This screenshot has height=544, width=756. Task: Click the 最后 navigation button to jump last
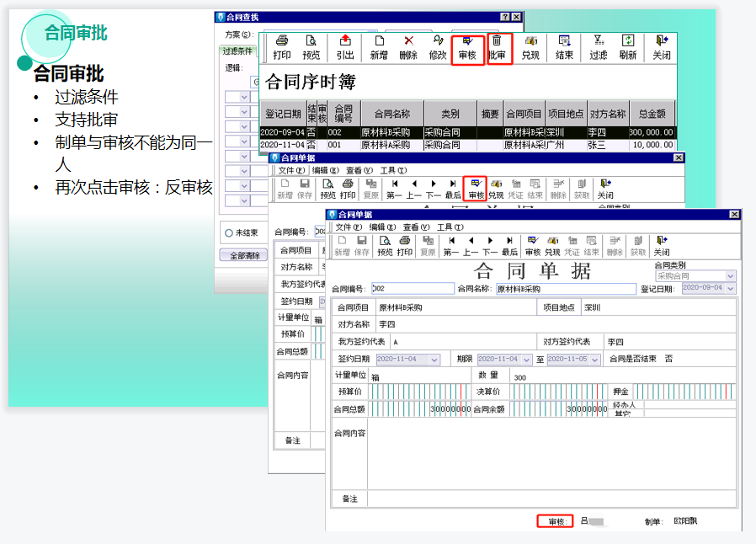508,246
